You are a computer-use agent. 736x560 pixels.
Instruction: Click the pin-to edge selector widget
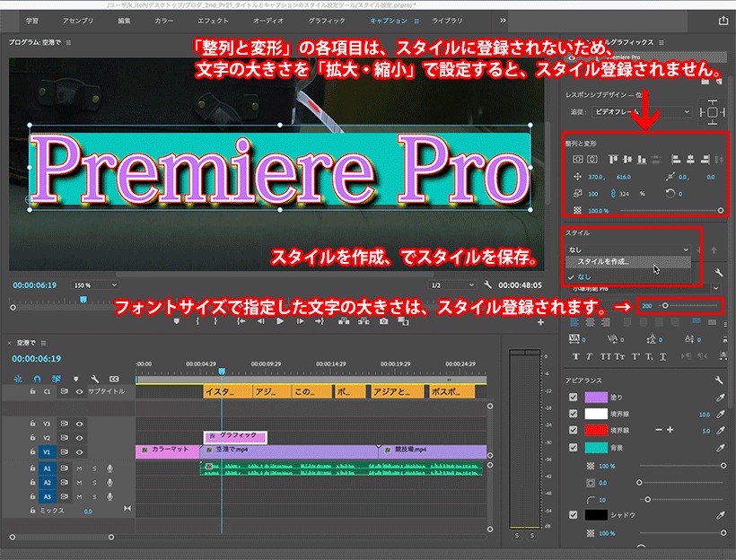pos(712,112)
